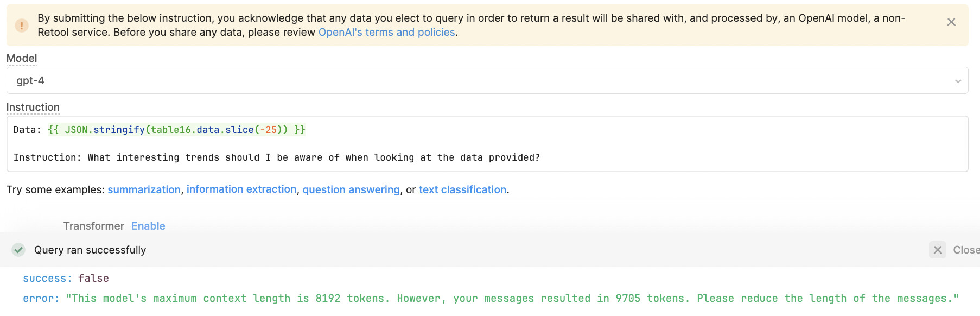Try the summarization example
The width and height of the screenshot is (980, 316).
pyautogui.click(x=144, y=190)
